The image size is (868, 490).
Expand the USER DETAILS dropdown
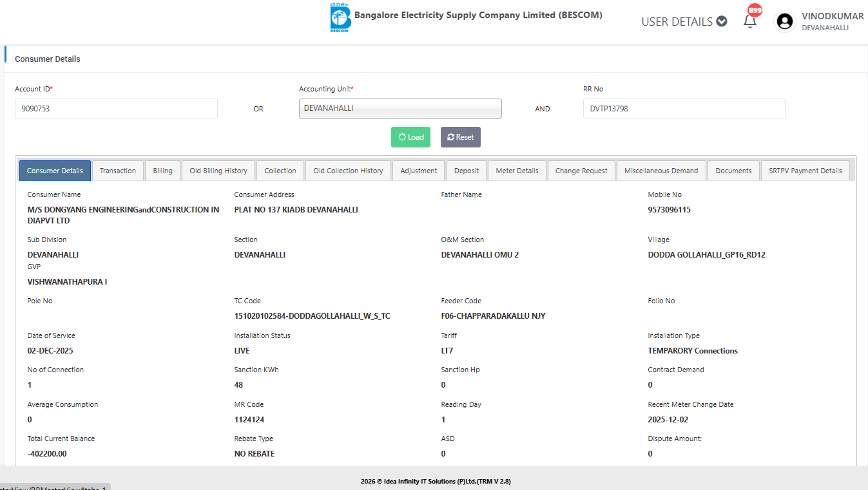point(684,21)
